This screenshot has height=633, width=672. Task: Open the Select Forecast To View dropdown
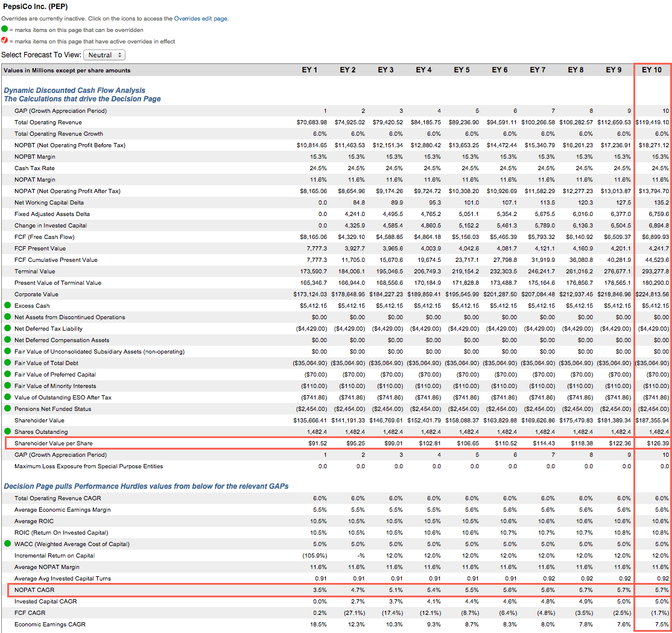tap(104, 55)
